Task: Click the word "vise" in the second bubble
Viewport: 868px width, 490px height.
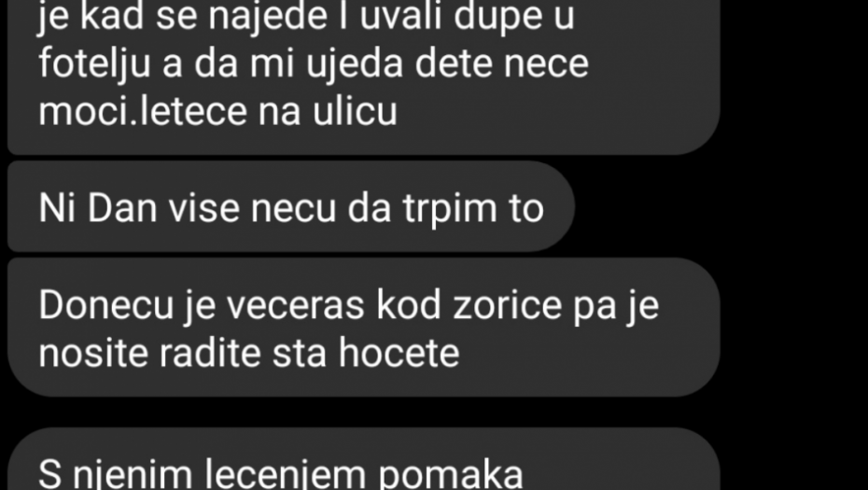Action: [x=203, y=209]
